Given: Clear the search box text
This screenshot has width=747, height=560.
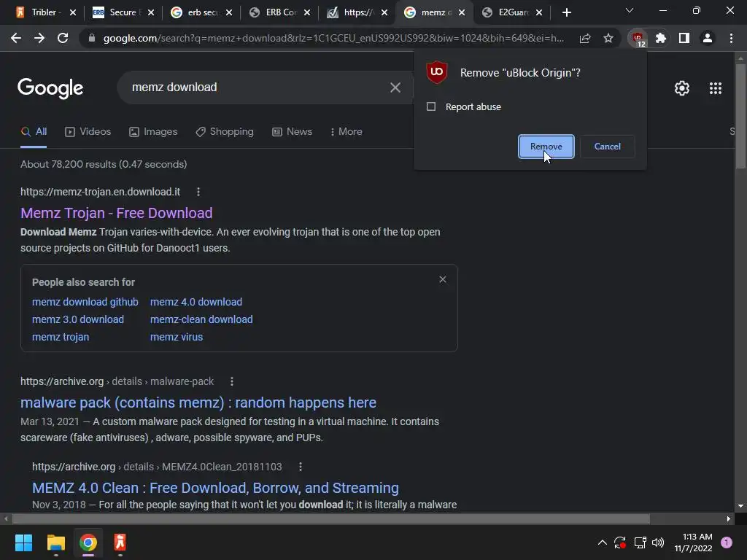Looking at the screenshot, I should click(x=395, y=87).
